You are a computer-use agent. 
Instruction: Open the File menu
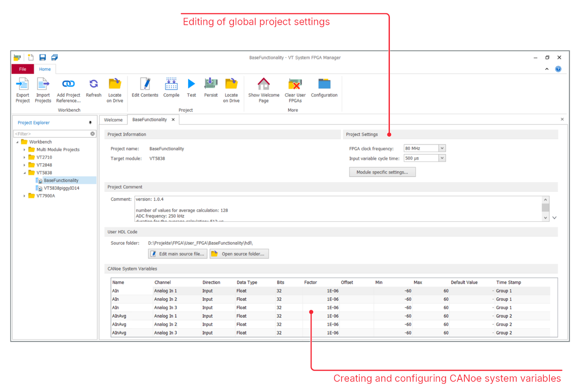click(x=23, y=69)
